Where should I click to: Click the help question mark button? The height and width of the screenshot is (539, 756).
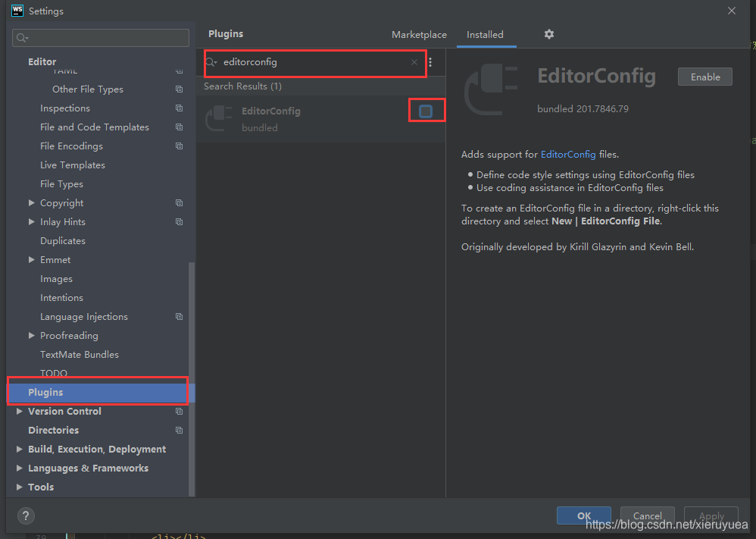click(26, 515)
